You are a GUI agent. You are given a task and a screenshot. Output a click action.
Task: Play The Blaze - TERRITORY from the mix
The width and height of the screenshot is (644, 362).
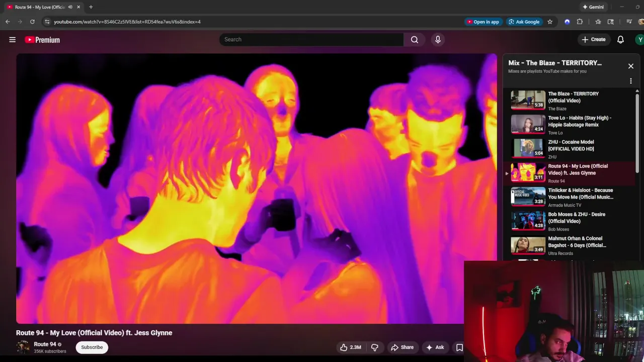point(569,101)
